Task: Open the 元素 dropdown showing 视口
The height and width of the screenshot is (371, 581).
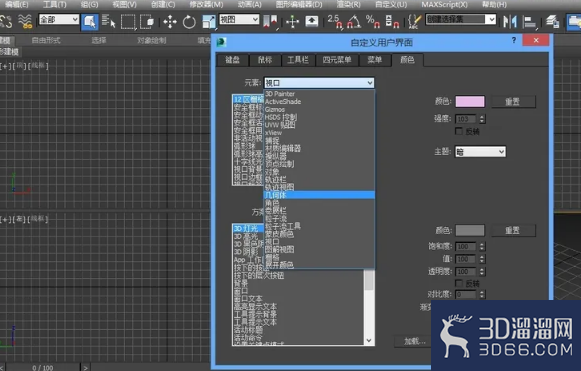Action: point(319,83)
